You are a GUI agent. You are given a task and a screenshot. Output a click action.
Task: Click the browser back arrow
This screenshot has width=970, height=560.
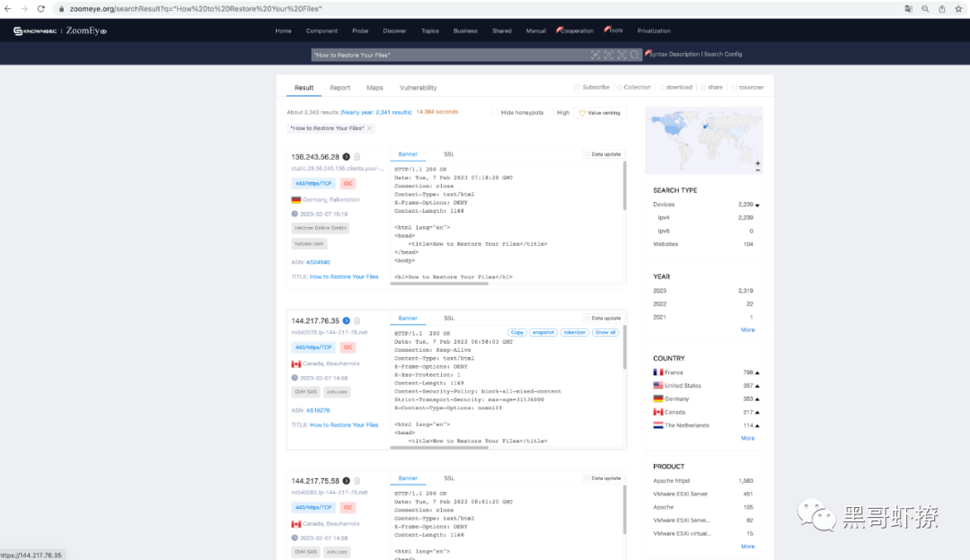7,9
